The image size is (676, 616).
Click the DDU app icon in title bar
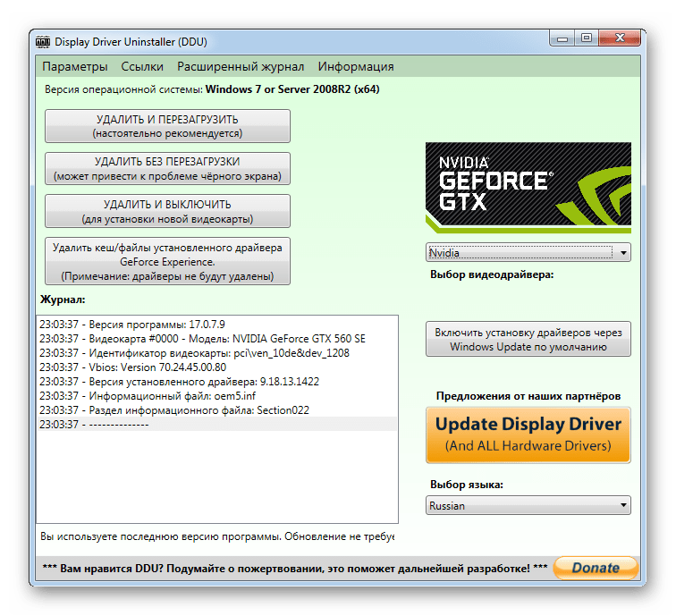pos(43,41)
